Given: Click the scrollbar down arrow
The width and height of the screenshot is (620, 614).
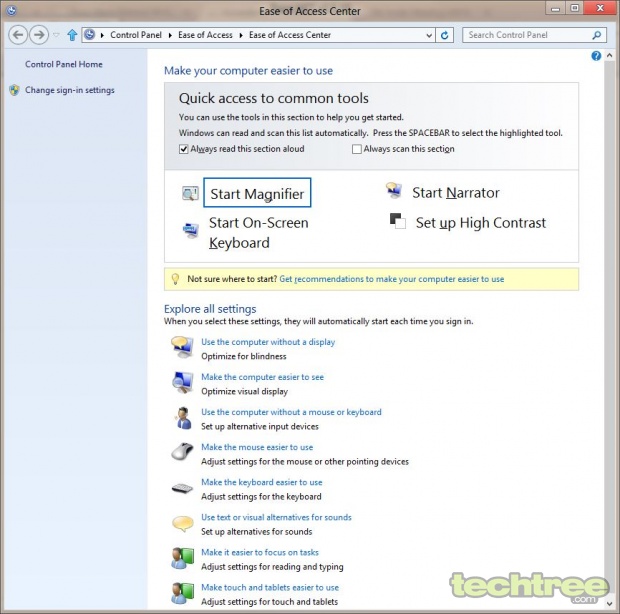Looking at the screenshot, I should pos(609,603).
